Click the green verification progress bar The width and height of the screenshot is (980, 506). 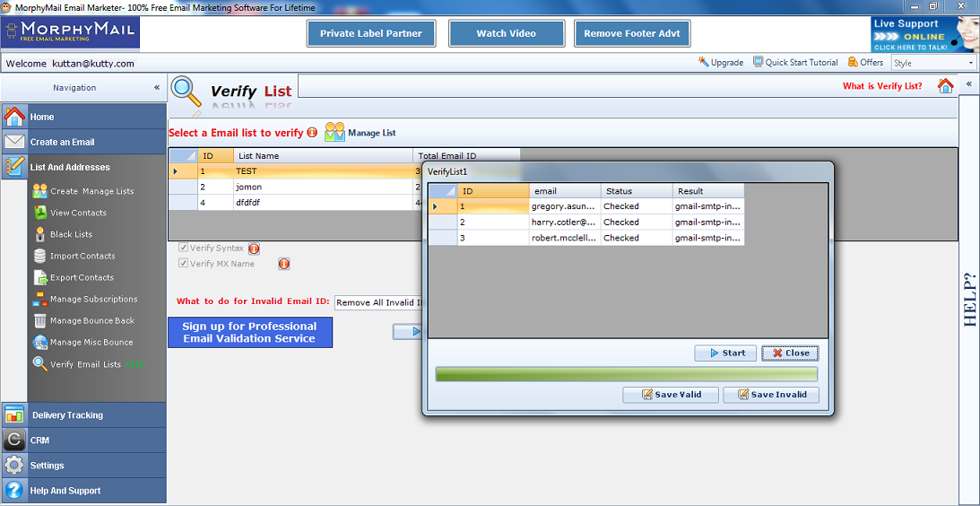click(627, 374)
